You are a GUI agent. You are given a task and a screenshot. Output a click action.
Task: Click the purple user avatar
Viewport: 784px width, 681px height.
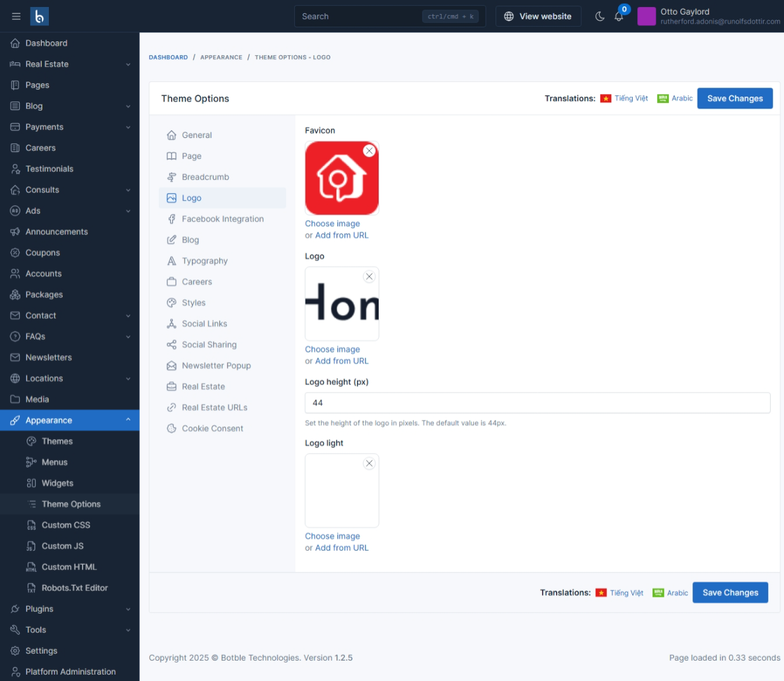[646, 17]
